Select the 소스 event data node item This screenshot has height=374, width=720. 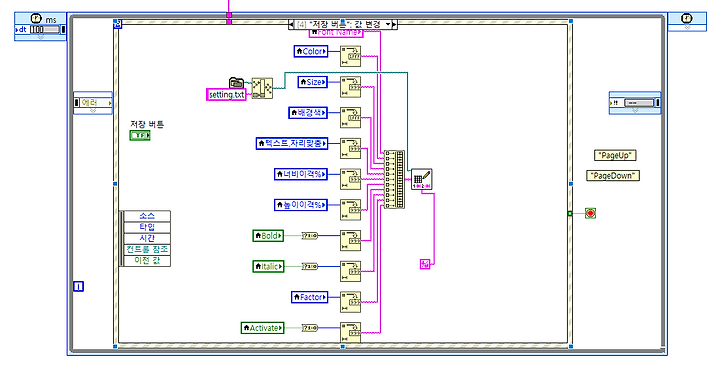click(x=147, y=216)
